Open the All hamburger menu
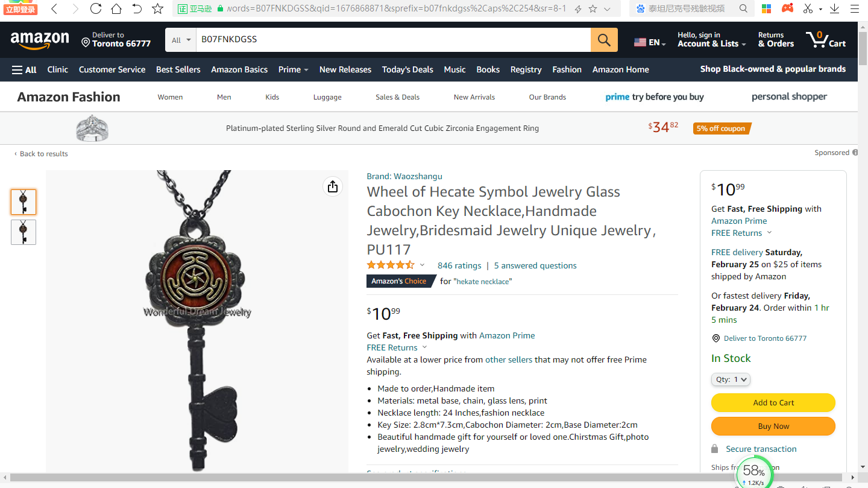The height and width of the screenshot is (488, 868). coord(24,70)
